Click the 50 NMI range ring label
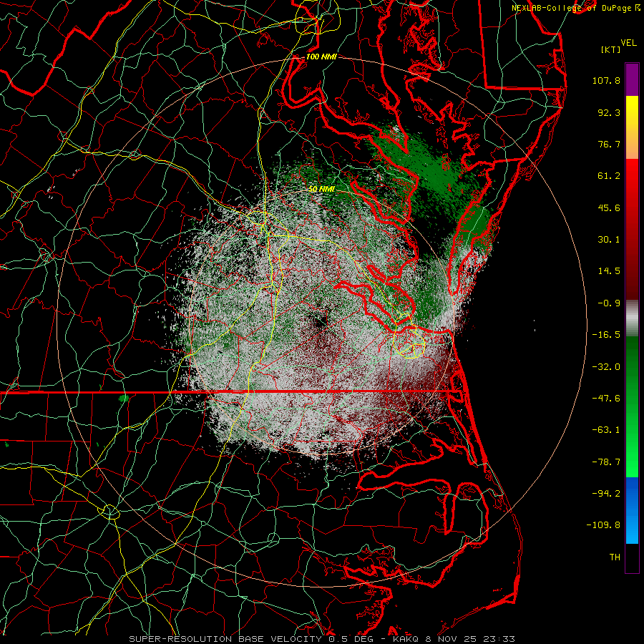Viewport: 644px width, 644px height. click(321, 189)
